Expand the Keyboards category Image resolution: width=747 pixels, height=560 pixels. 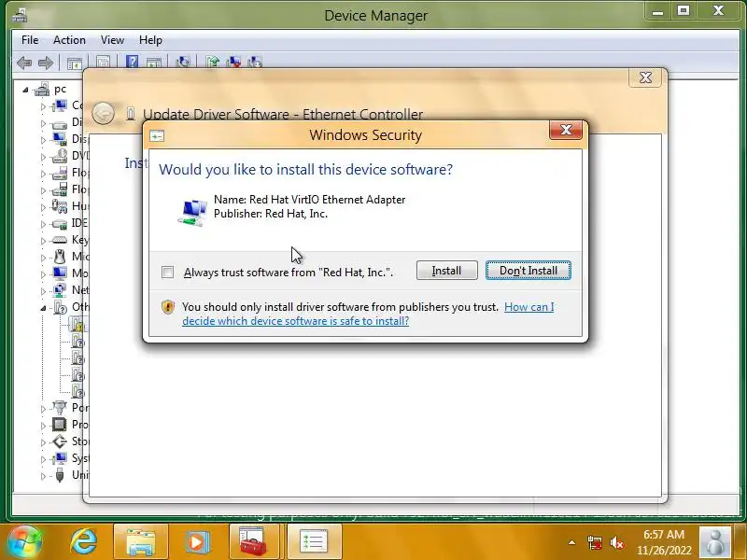click(x=43, y=241)
